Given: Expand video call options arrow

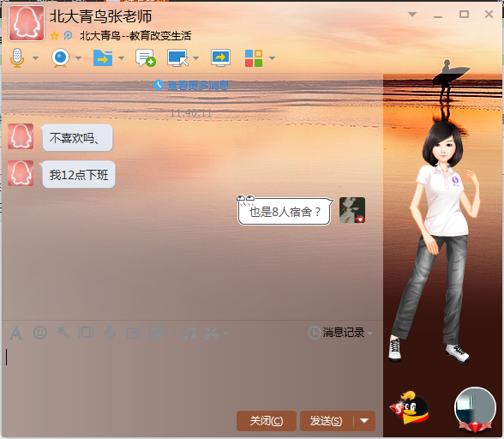Looking at the screenshot, I should (79, 58).
